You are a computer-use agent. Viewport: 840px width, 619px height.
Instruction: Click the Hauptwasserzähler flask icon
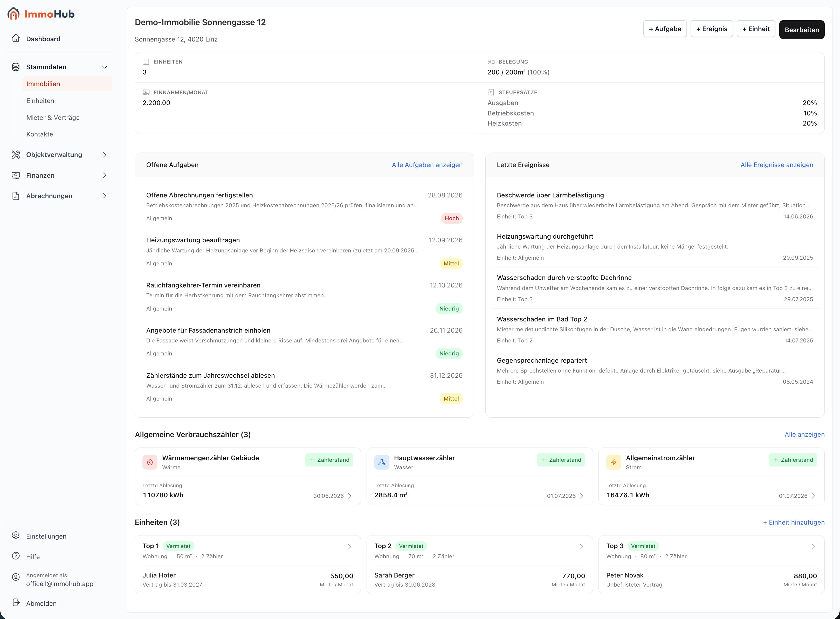click(x=382, y=462)
